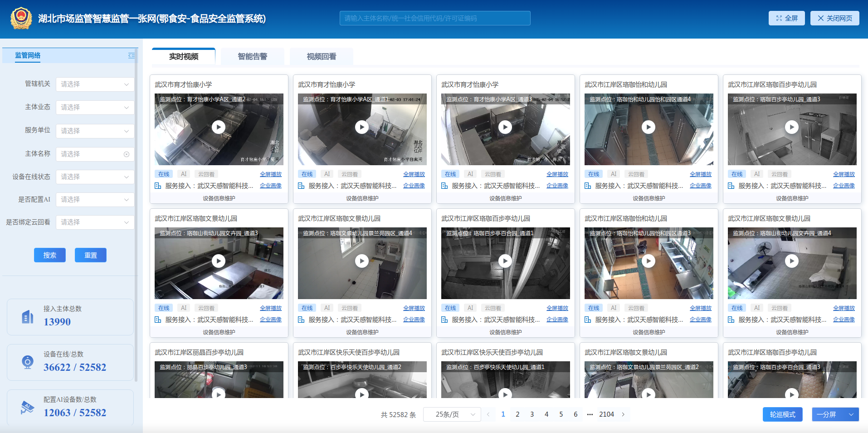Open the 设备在线状态 dropdown
The width and height of the screenshot is (868, 433).
[x=95, y=177]
